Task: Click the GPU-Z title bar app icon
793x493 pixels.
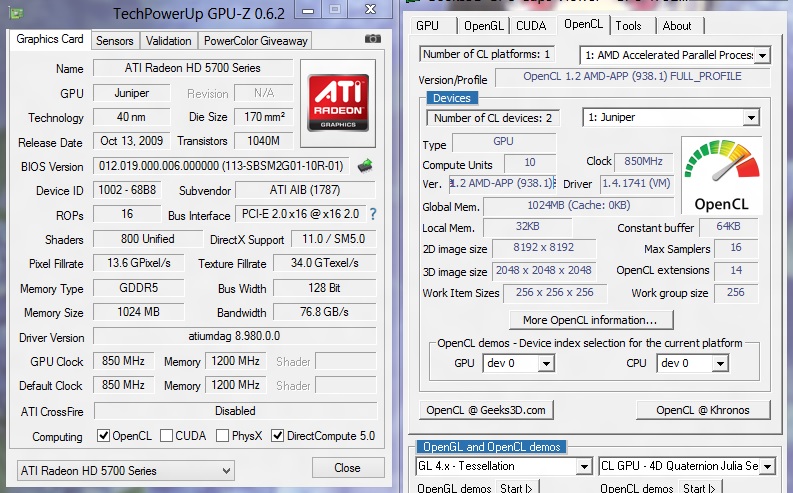Action: (x=15, y=12)
